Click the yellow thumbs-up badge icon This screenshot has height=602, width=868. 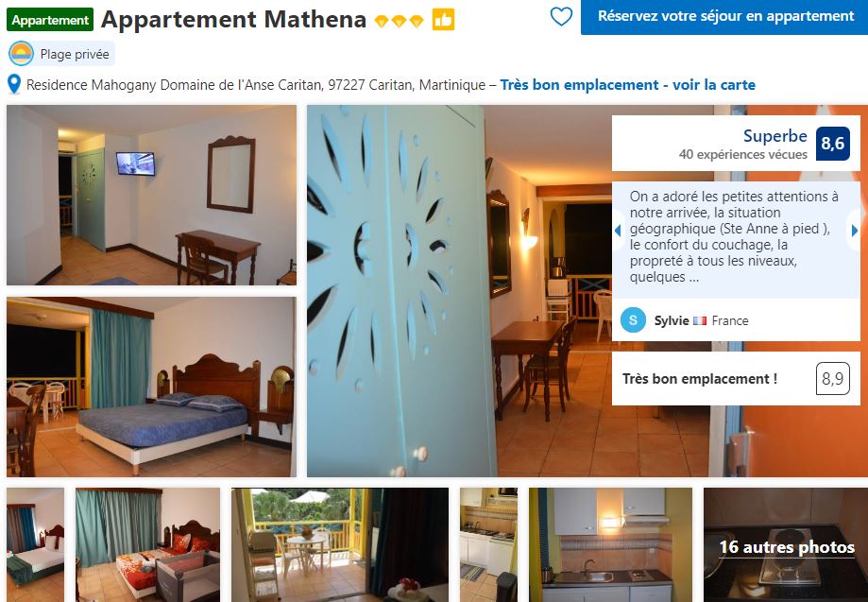[x=443, y=20]
